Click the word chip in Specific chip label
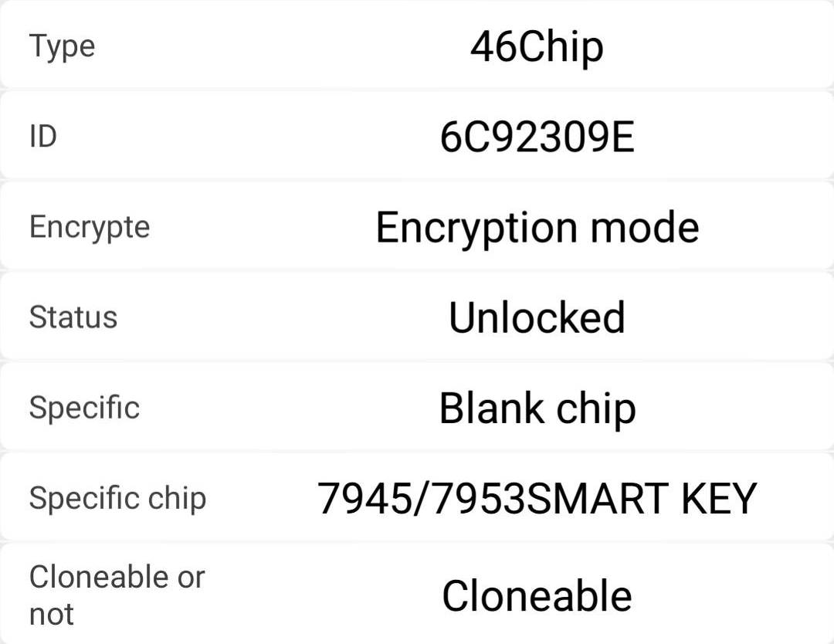Screen dimensions: 834x644 click(177, 499)
